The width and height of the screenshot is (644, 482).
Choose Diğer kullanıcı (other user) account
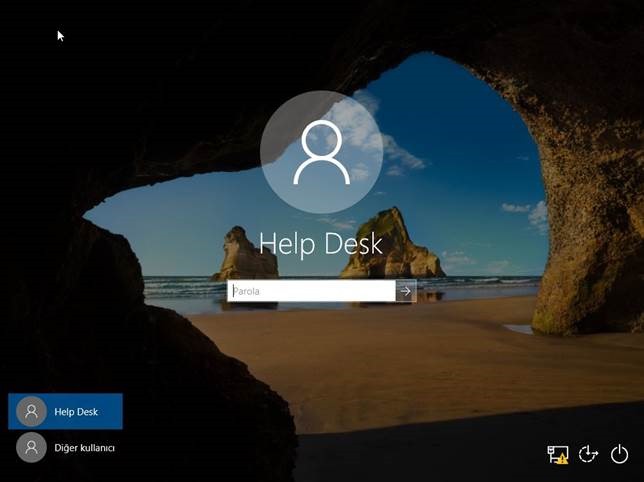[65, 448]
